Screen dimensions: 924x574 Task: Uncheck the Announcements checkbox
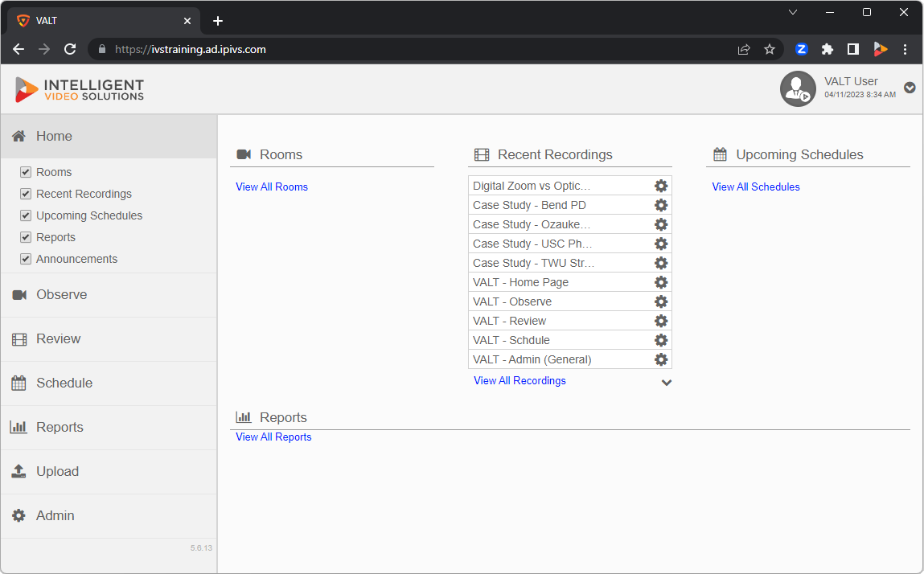(26, 260)
